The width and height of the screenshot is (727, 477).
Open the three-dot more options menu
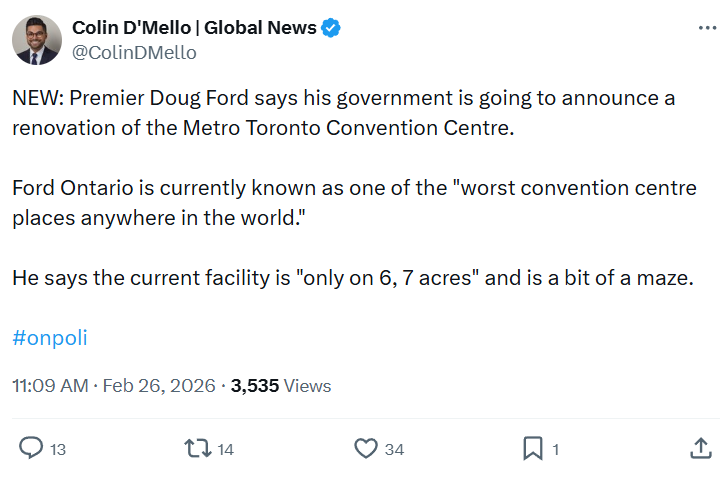tap(706, 29)
